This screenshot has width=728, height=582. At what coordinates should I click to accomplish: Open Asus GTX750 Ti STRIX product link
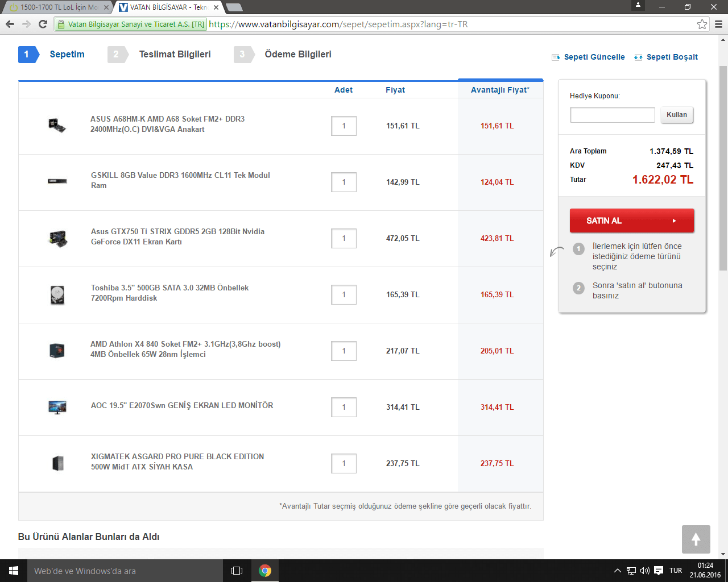(177, 236)
